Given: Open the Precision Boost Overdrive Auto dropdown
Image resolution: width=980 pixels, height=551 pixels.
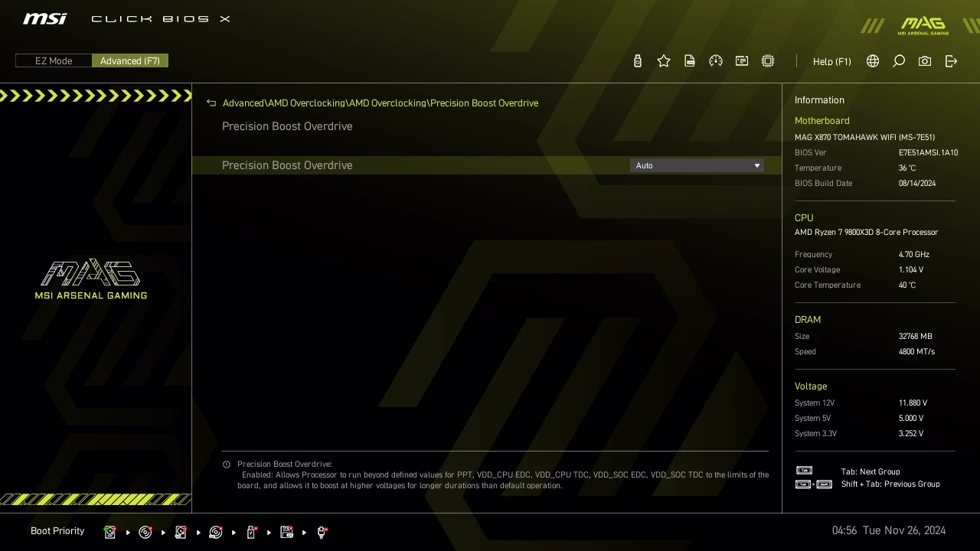Looking at the screenshot, I should [x=697, y=165].
